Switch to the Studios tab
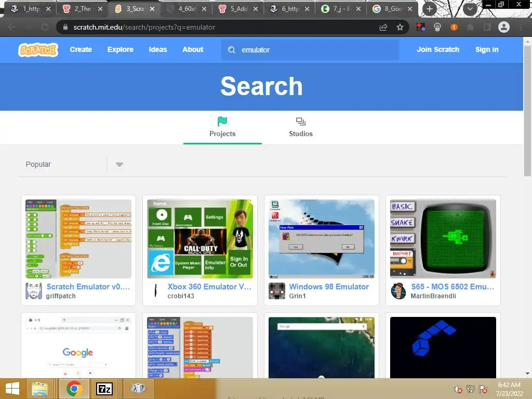Screen dimensions: 532x399 (301, 127)
